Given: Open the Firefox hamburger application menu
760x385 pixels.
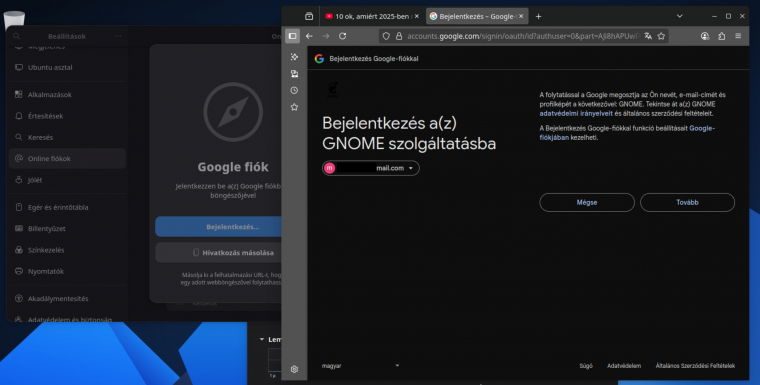Looking at the screenshot, I should point(738,36).
